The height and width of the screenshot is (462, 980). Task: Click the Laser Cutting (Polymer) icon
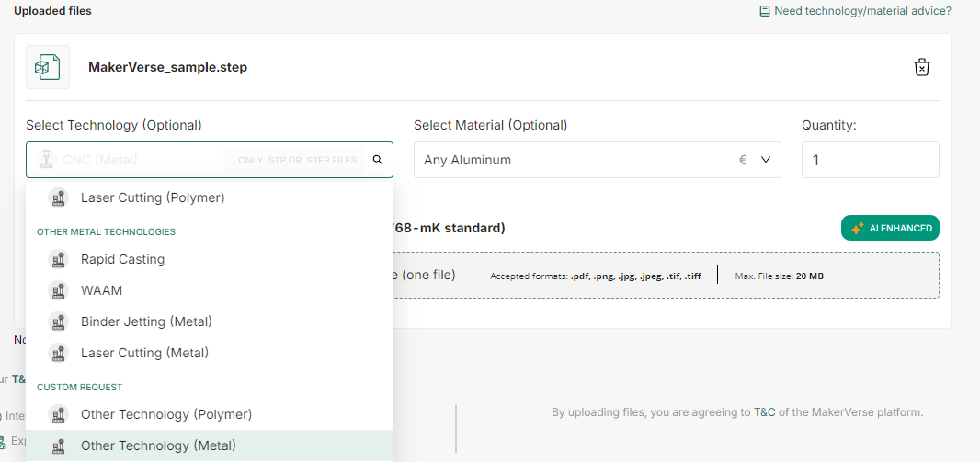pos(59,197)
